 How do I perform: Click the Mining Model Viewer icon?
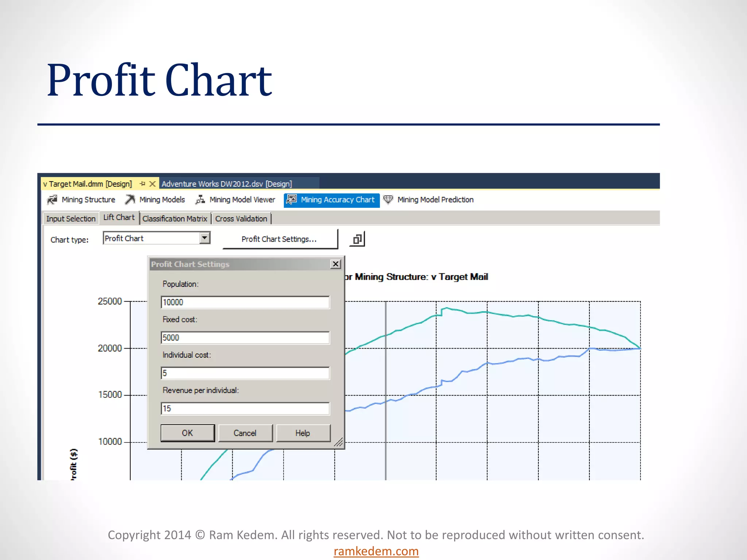(x=200, y=199)
